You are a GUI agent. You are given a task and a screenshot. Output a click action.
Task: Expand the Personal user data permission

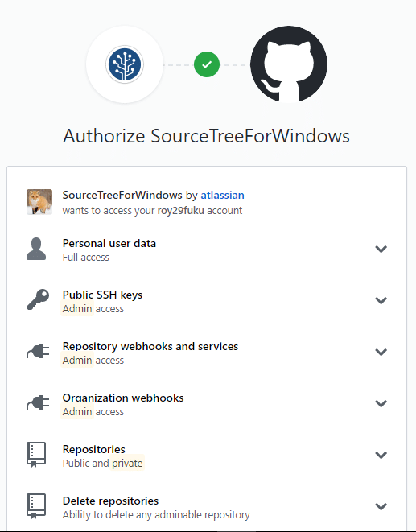(x=381, y=249)
